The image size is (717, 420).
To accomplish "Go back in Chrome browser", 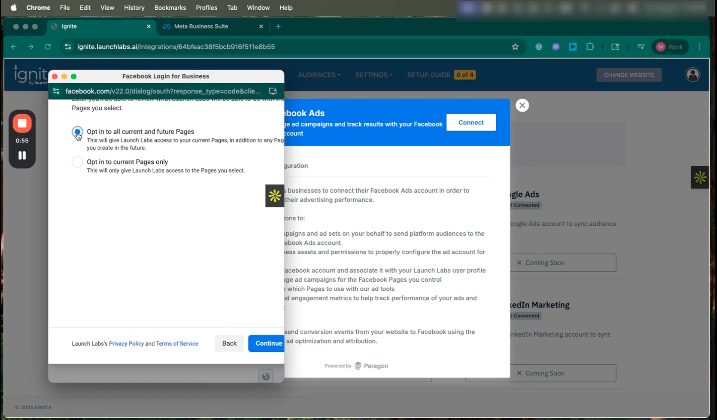I will (14, 47).
